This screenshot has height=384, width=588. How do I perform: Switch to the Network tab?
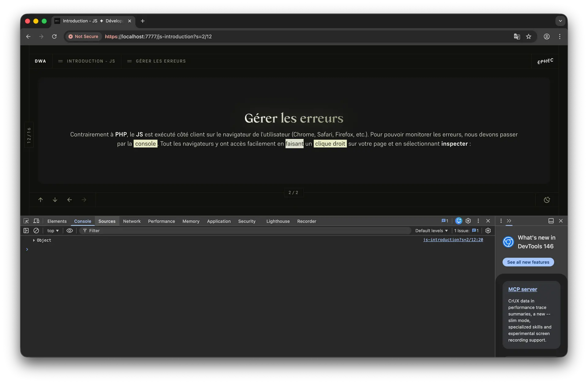[132, 221]
